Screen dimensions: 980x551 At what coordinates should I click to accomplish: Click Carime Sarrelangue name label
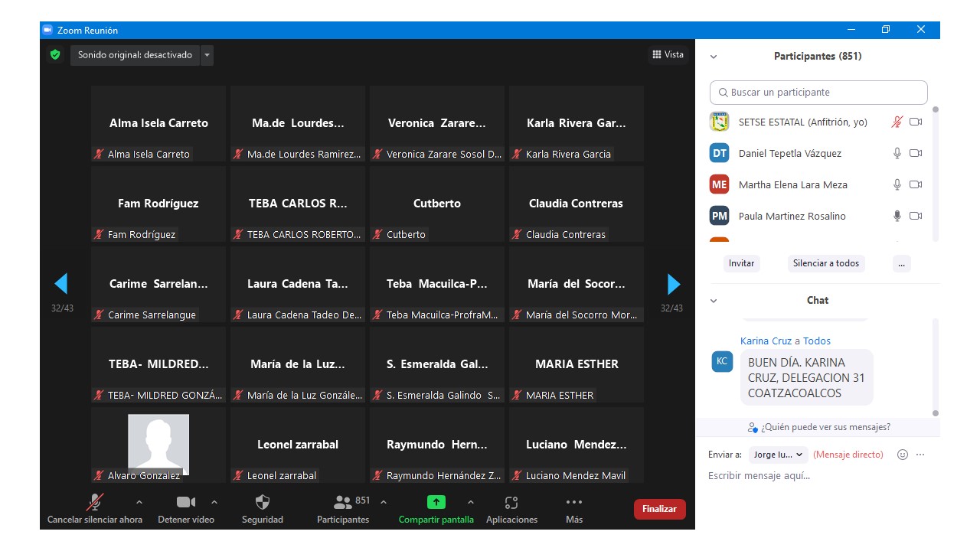pyautogui.click(x=152, y=315)
